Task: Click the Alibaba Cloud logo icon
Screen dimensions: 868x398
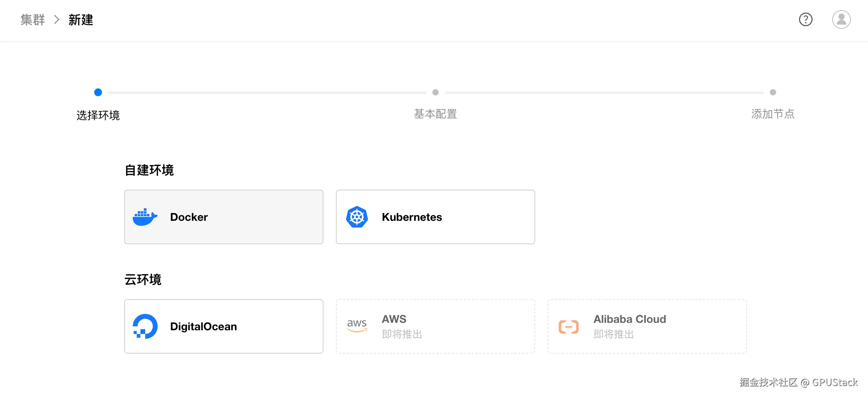Action: pyautogui.click(x=569, y=327)
